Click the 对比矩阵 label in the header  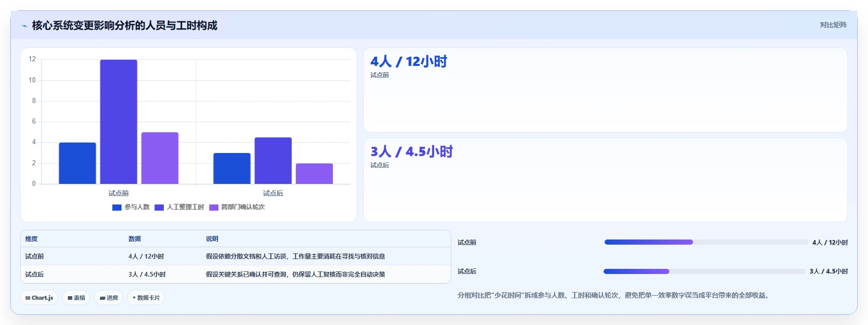tap(833, 25)
